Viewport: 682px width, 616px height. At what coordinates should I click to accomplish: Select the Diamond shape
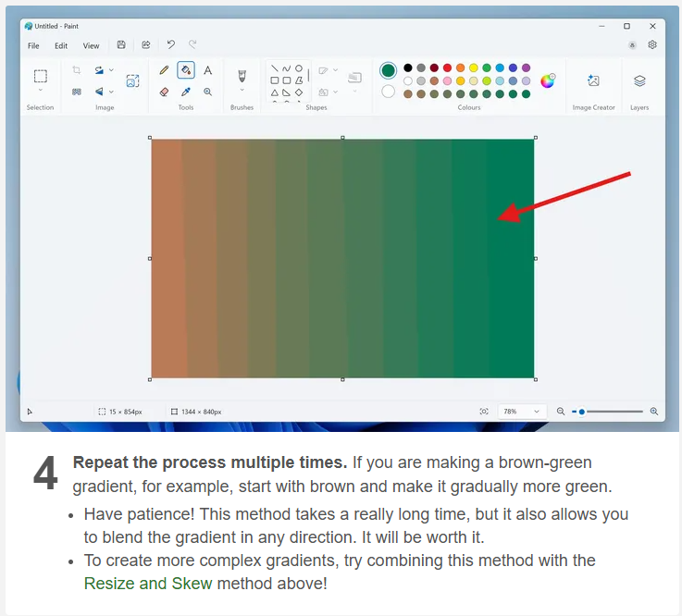coord(299,92)
